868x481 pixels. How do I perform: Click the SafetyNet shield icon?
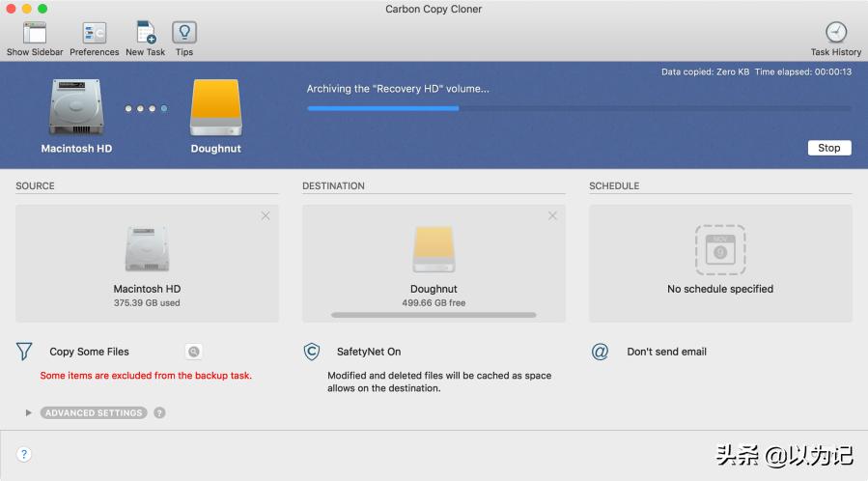point(312,352)
